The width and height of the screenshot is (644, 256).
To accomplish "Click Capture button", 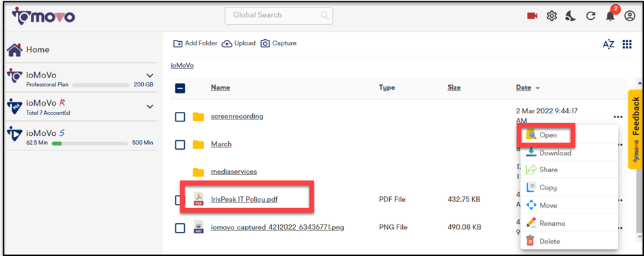I will click(x=278, y=43).
